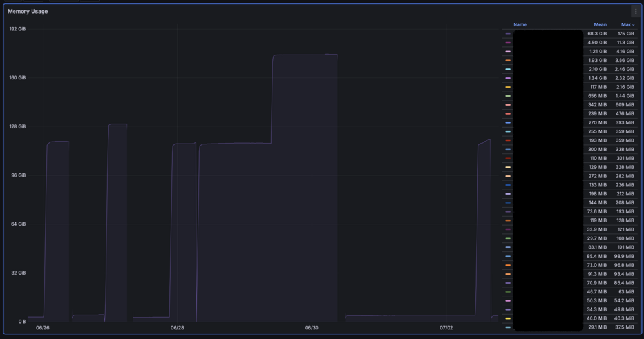This screenshot has height=339, width=644.
Task: Select the 117 MiB mean cell
Action: [x=598, y=87]
